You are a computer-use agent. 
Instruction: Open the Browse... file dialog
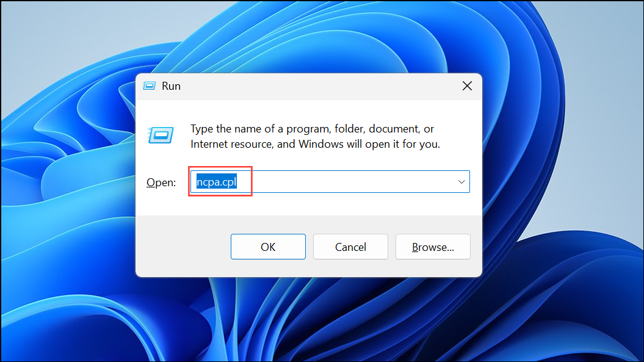(433, 247)
